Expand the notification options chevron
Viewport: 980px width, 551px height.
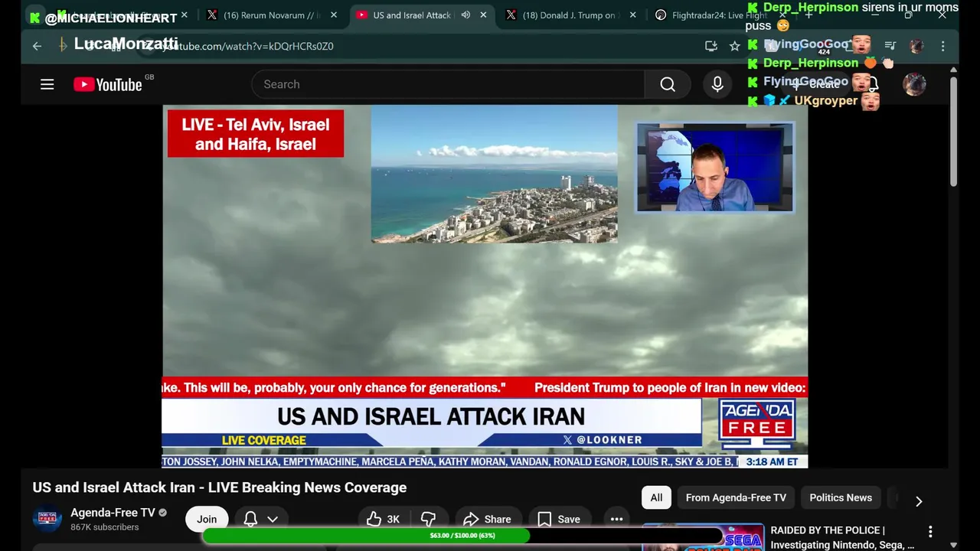coord(273,519)
